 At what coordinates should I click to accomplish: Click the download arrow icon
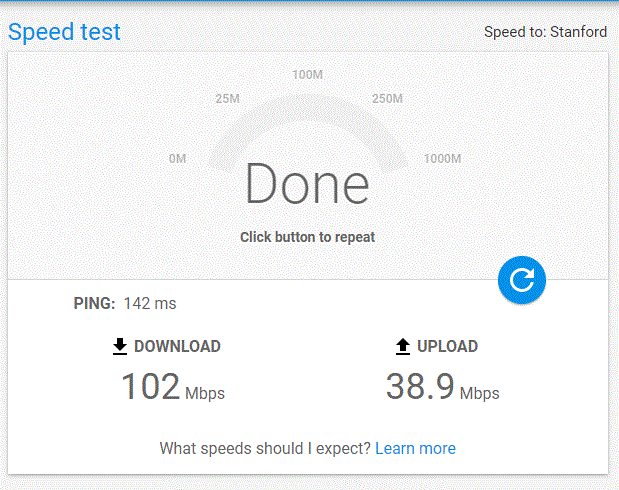pos(120,346)
